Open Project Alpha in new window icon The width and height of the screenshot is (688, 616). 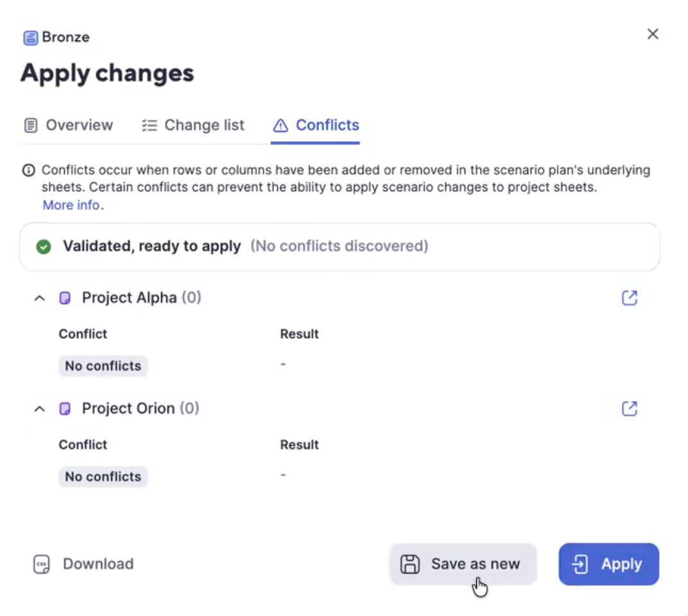point(629,298)
